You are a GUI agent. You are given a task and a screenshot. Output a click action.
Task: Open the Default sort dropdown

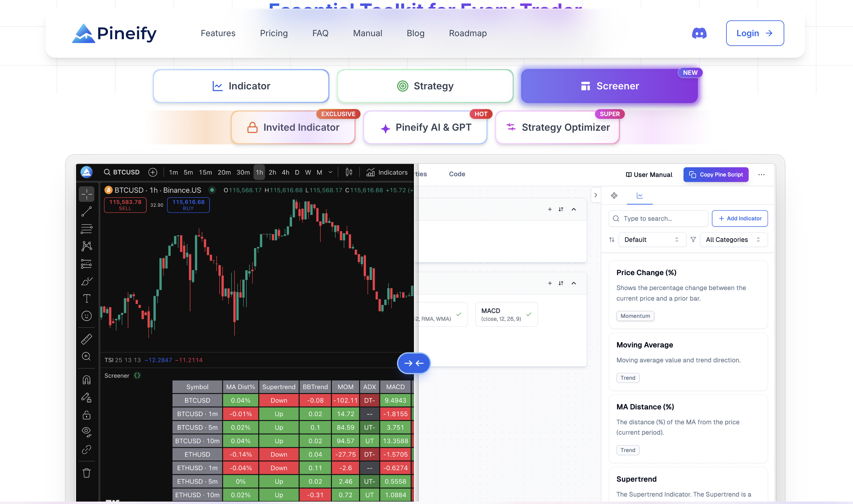tap(652, 240)
